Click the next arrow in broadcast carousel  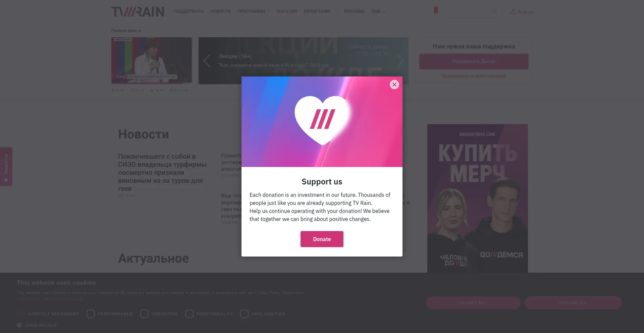[x=400, y=61]
